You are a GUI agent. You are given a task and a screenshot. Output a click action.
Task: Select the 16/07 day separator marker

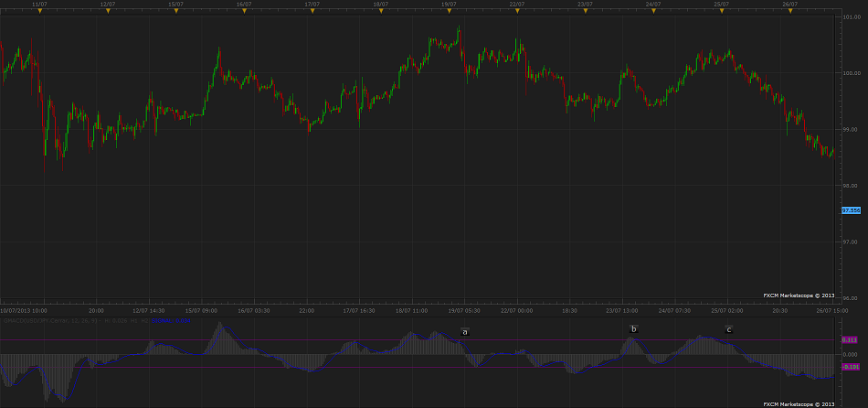pos(244,11)
